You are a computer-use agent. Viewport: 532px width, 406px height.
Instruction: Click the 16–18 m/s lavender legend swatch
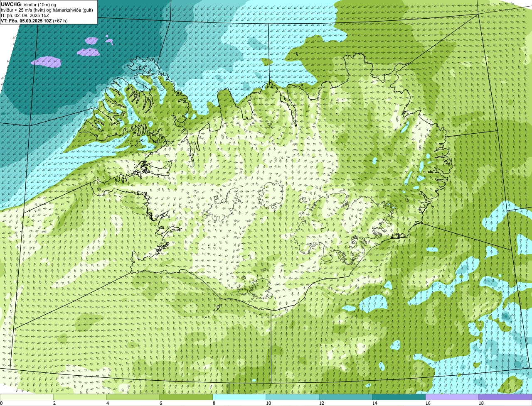click(x=452, y=397)
